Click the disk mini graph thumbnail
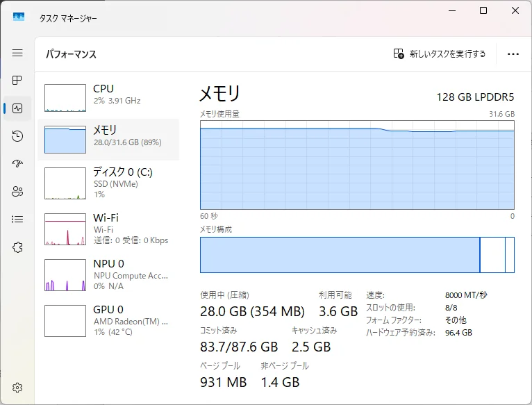Image resolution: width=532 pixels, height=405 pixels. [65, 183]
